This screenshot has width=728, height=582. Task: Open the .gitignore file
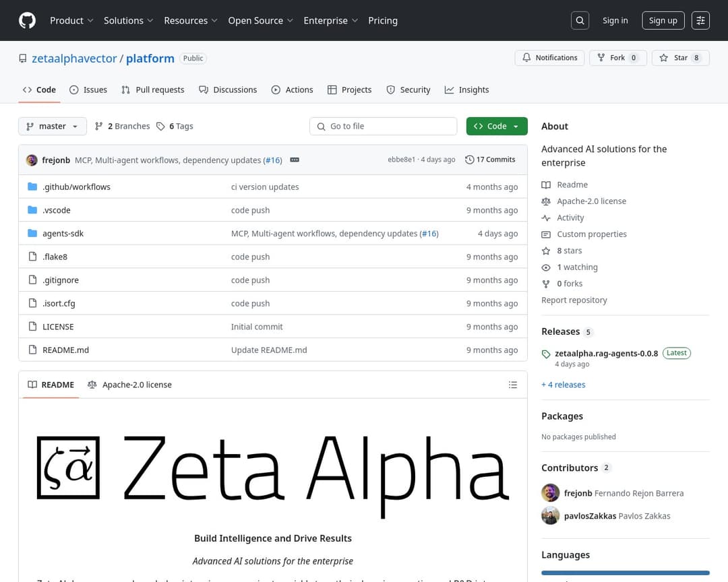coord(61,280)
